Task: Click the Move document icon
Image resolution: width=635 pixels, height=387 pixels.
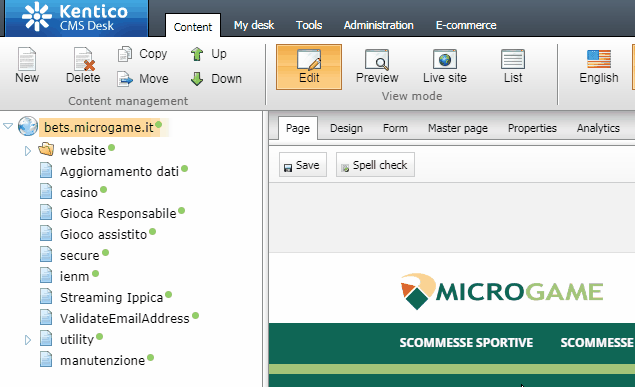Action: [125, 79]
